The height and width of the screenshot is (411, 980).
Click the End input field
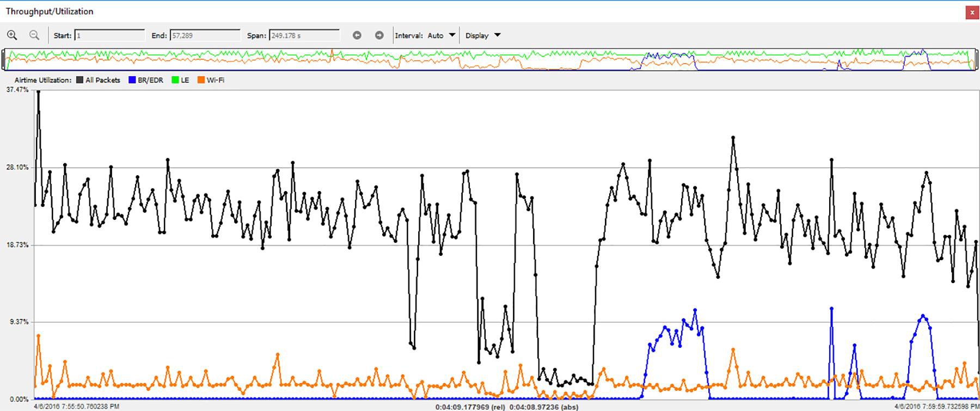point(205,35)
